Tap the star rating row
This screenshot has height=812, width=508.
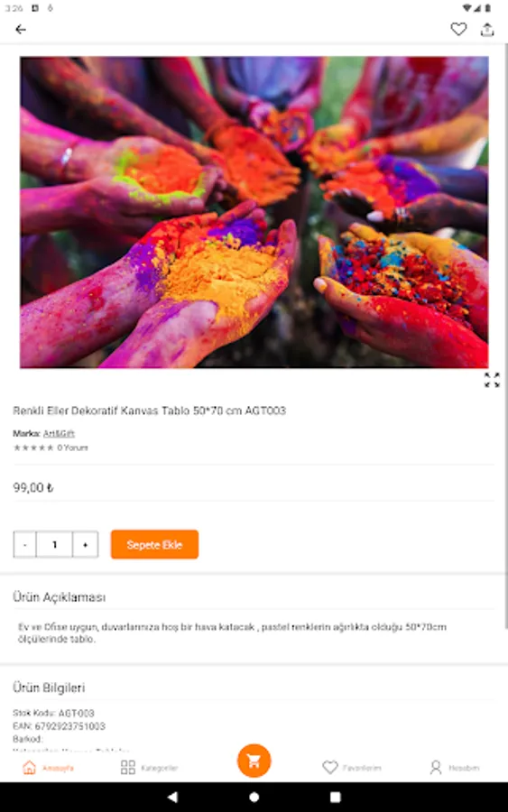[33, 448]
